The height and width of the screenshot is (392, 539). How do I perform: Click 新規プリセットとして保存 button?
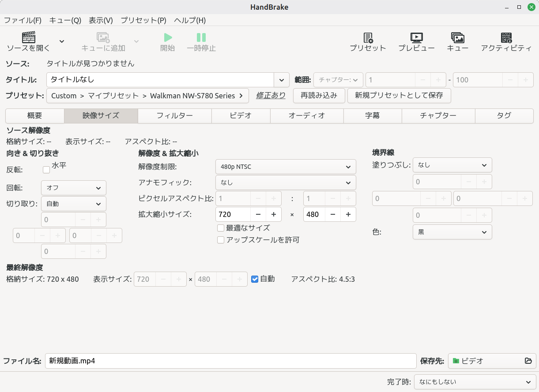point(399,95)
